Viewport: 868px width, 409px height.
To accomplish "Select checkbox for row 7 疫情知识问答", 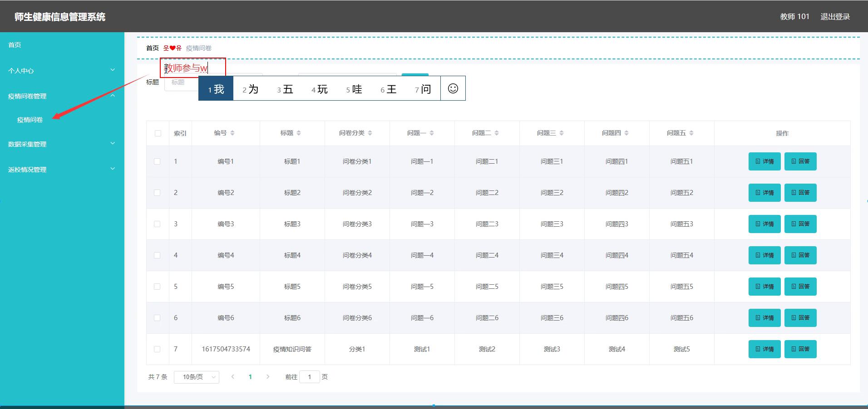I will coord(157,349).
